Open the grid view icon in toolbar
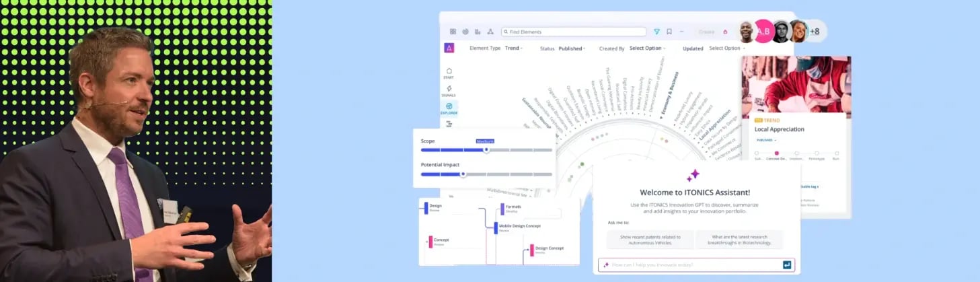This screenshot has height=282, width=980. [453, 32]
